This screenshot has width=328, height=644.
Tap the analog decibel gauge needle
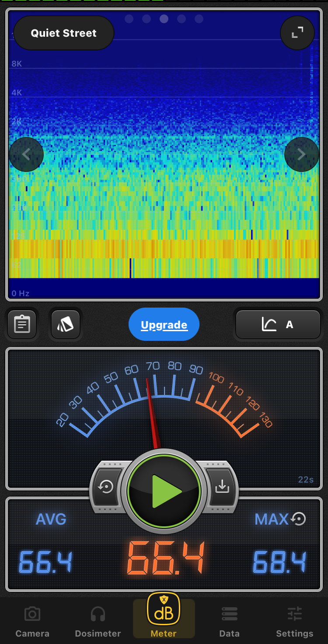click(x=153, y=411)
